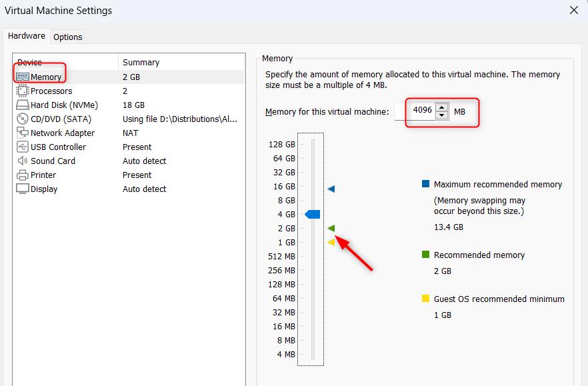Viewport: 588px width, 386px height.
Task: Click the blue Maximum recommended memory legend square
Action: click(x=425, y=184)
